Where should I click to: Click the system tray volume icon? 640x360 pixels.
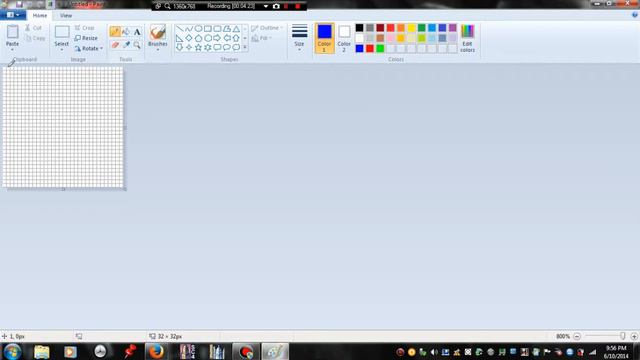[x=434, y=352]
